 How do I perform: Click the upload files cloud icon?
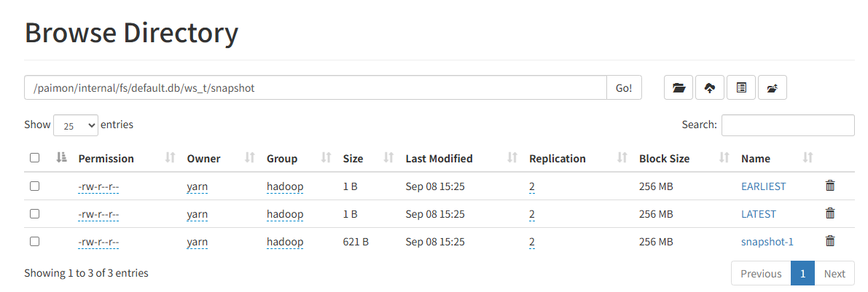710,88
